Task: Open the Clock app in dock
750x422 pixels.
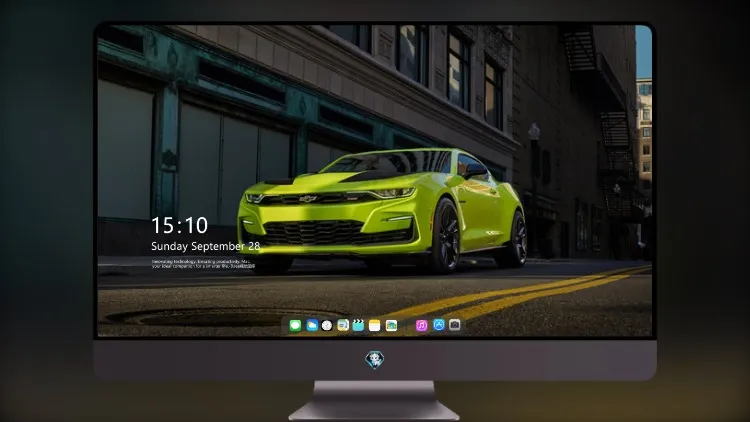Action: point(327,326)
